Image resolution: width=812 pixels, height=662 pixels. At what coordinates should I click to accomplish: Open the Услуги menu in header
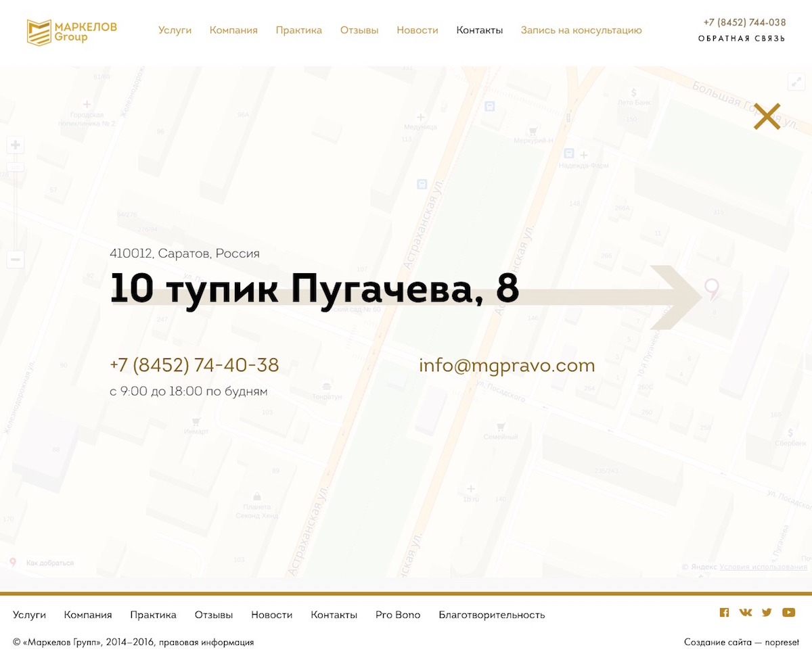[175, 30]
